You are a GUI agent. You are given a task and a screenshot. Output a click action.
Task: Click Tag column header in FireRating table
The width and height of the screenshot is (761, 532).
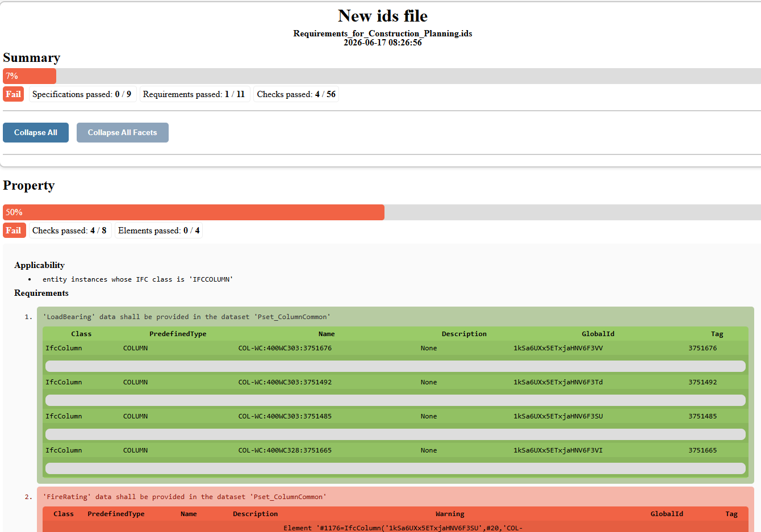pos(731,514)
